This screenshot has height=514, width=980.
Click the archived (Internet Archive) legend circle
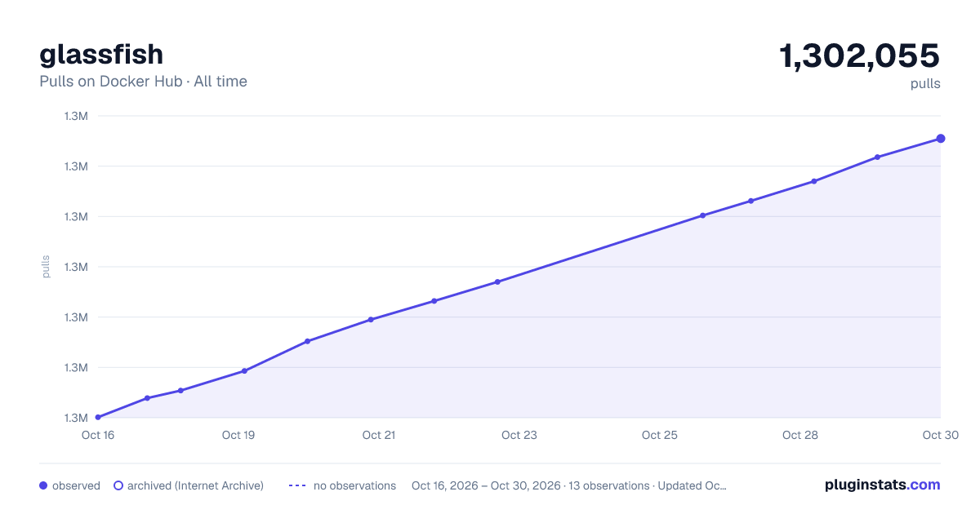118,485
